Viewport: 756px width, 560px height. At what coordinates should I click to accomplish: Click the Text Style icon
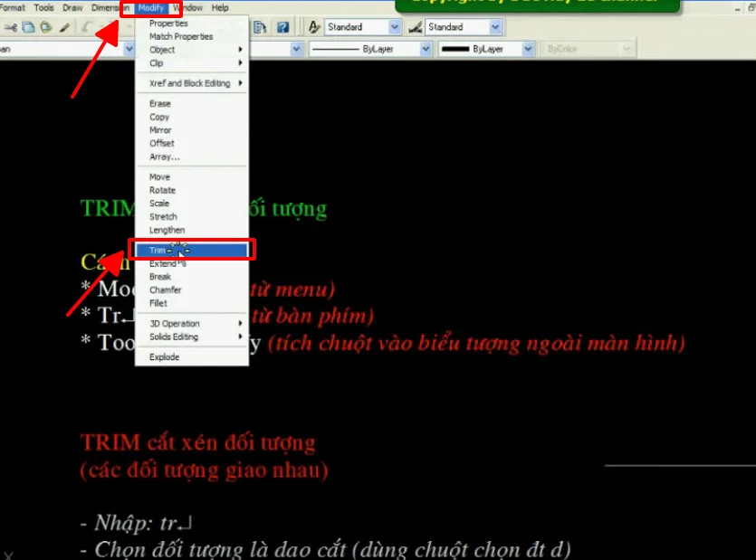pyautogui.click(x=314, y=27)
